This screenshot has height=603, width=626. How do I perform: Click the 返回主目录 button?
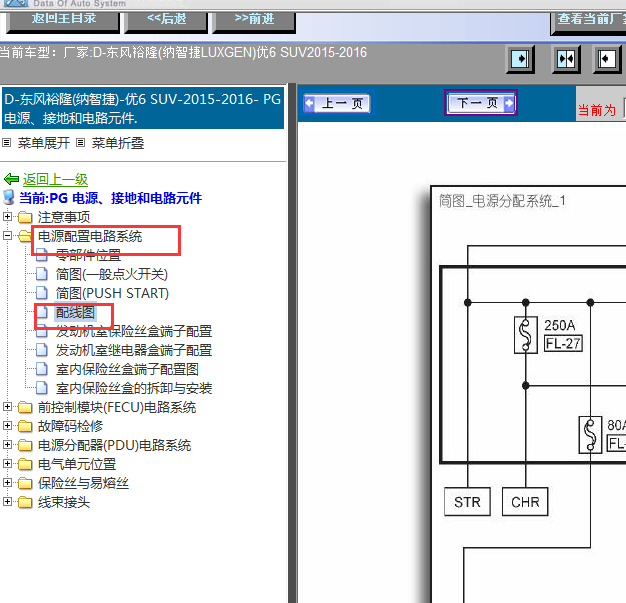pos(63,21)
